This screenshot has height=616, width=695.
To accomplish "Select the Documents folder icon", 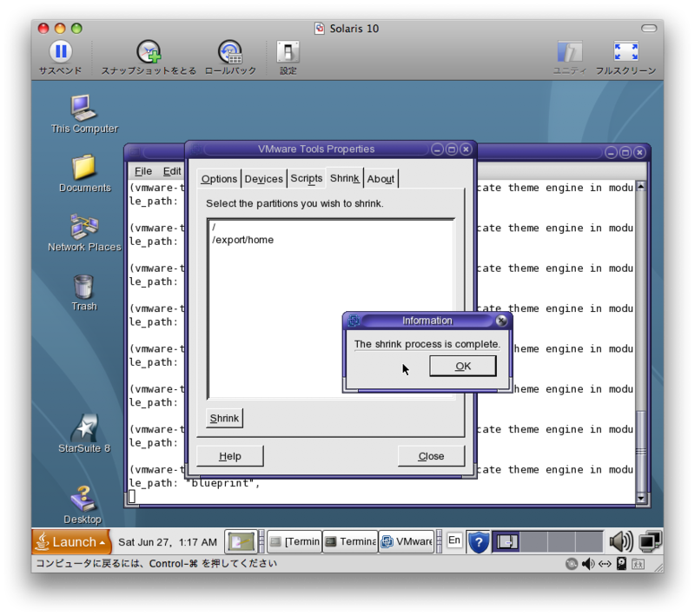I will [x=83, y=167].
